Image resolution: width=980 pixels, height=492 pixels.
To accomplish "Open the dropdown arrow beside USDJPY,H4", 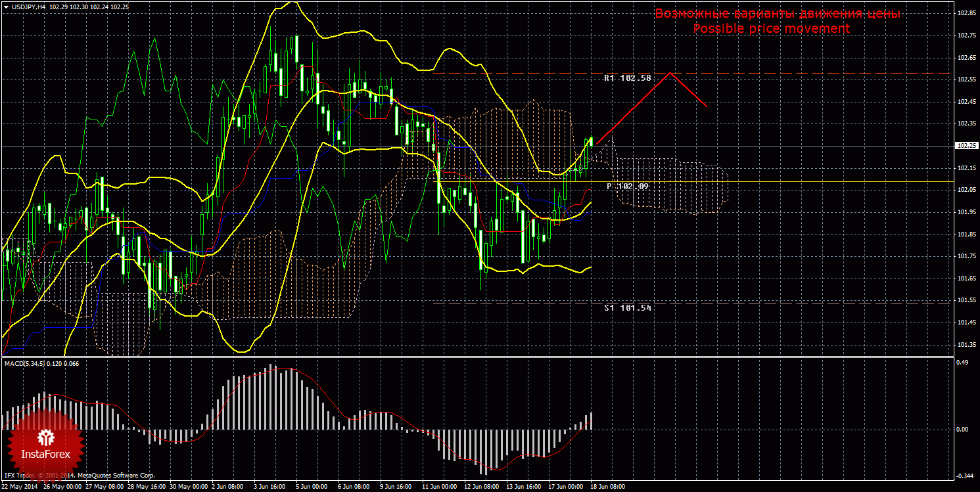I will click(5, 6).
